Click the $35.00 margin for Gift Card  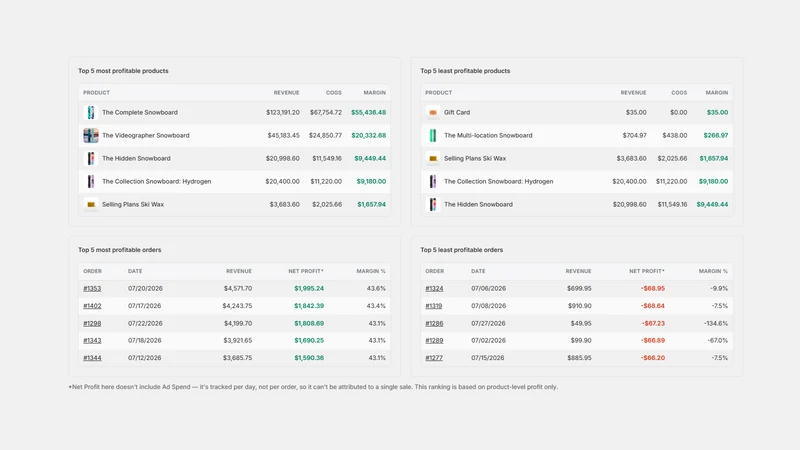tap(717, 112)
